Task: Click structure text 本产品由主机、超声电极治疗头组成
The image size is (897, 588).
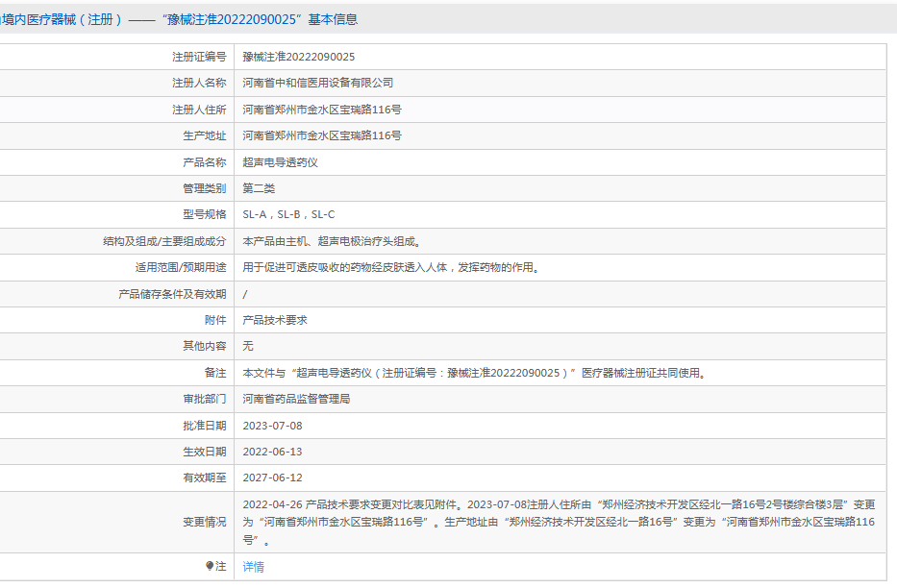Action: click(333, 241)
